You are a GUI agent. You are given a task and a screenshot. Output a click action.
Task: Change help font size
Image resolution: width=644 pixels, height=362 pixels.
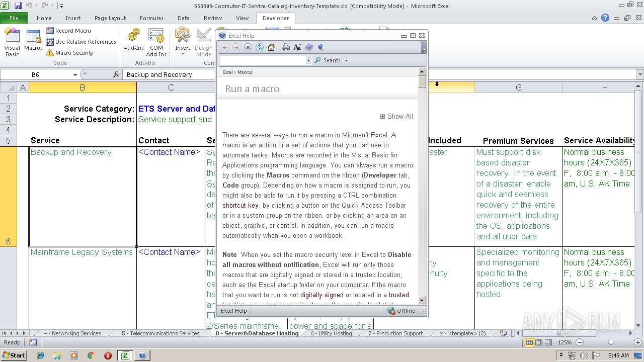point(297,47)
